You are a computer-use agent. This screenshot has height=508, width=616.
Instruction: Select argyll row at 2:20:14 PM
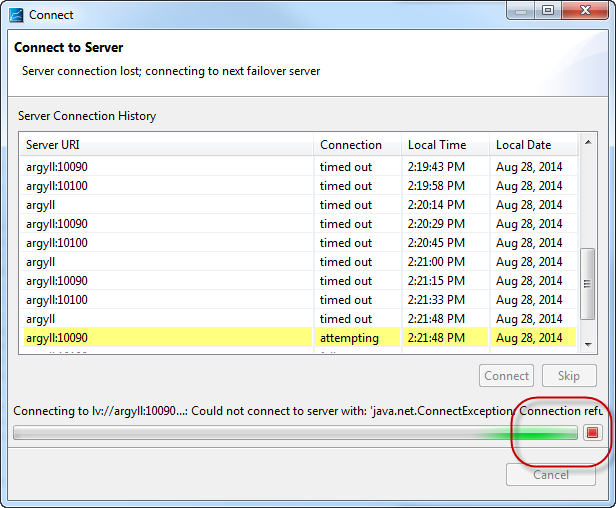pyautogui.click(x=299, y=205)
